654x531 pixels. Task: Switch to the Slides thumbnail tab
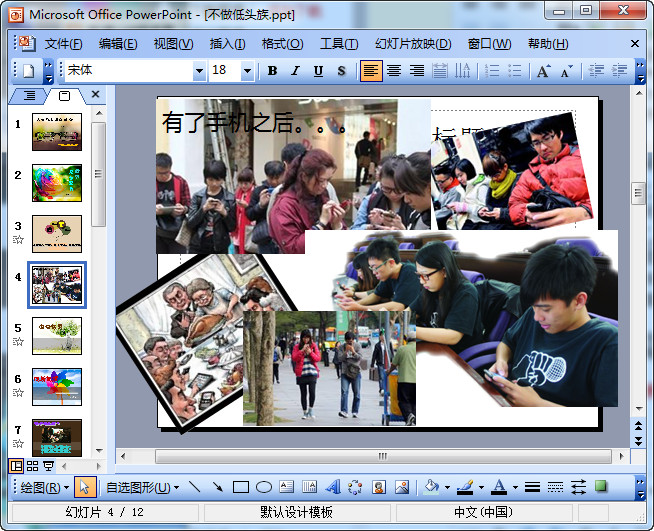coord(65,96)
